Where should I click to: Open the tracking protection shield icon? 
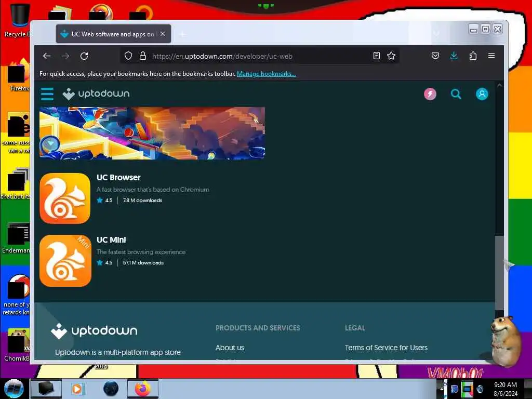coord(128,56)
